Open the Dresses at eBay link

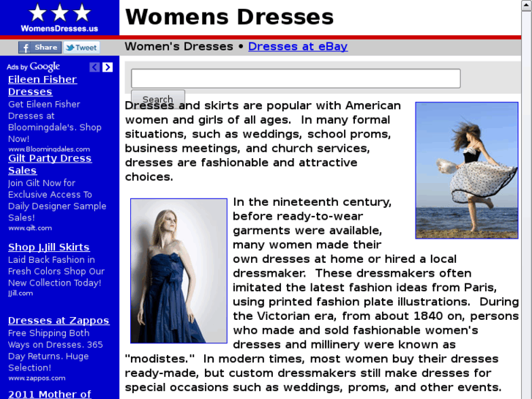point(298,47)
